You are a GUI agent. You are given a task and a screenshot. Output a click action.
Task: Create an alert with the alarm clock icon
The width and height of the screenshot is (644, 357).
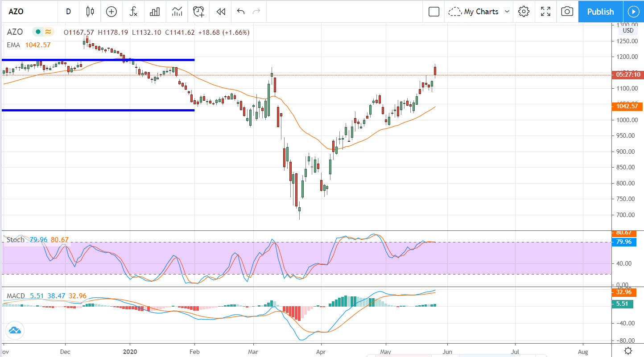(x=199, y=12)
